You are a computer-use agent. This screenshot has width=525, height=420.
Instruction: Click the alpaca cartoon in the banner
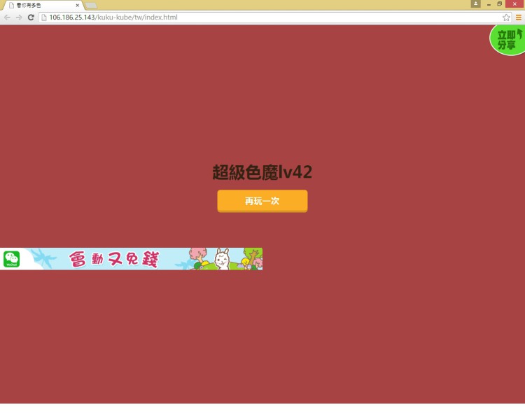click(222, 259)
